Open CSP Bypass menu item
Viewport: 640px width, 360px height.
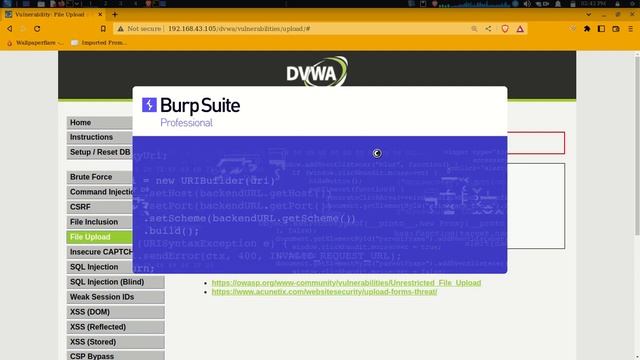pyautogui.click(x=116, y=356)
